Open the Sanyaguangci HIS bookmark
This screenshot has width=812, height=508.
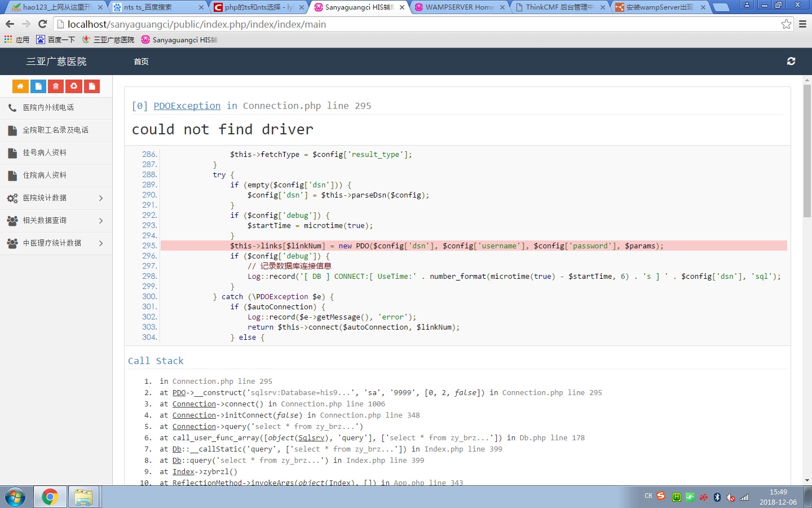pos(179,40)
